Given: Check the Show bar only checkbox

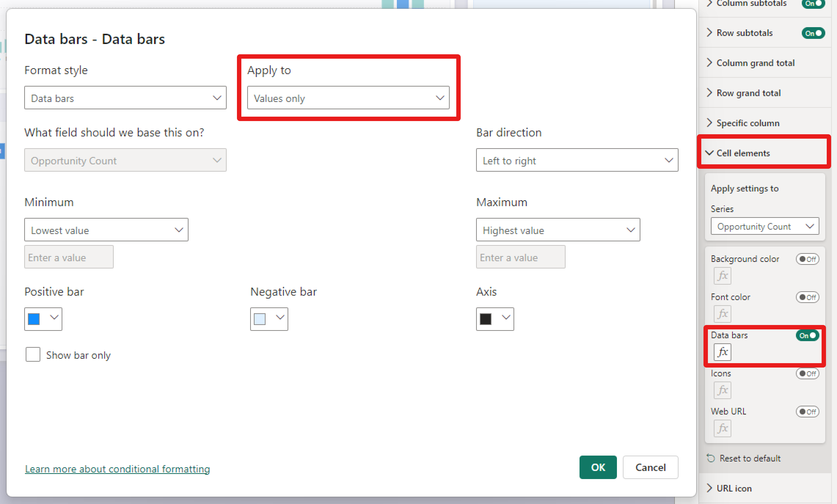Looking at the screenshot, I should click(33, 355).
